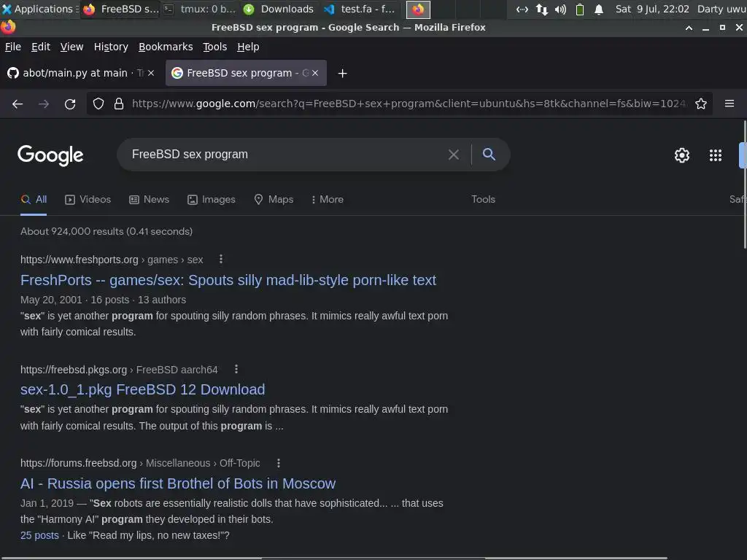Switch to News results

tap(149, 200)
